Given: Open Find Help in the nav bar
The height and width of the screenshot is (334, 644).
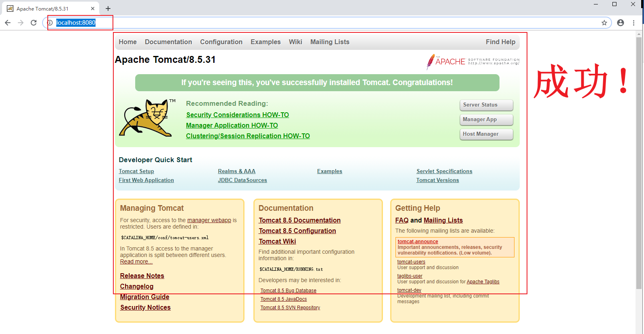Looking at the screenshot, I should 501,42.
